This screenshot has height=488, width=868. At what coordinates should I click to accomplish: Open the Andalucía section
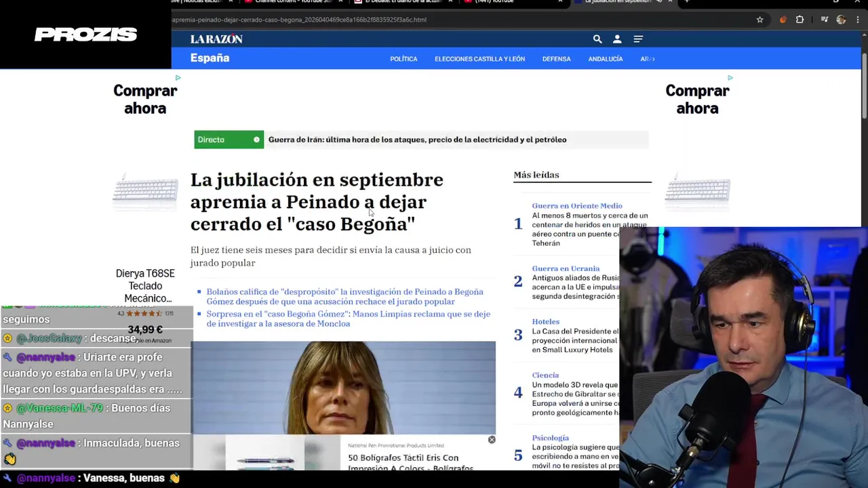click(606, 59)
